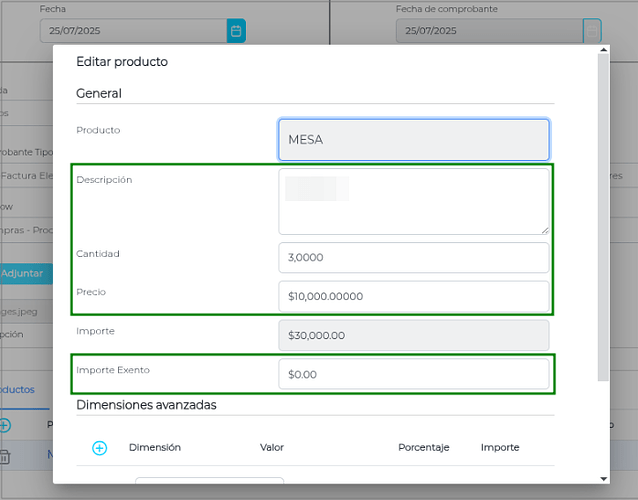Screen dimensions: 638x500
Task: Click the read-only Importe field
Action: coord(413,335)
